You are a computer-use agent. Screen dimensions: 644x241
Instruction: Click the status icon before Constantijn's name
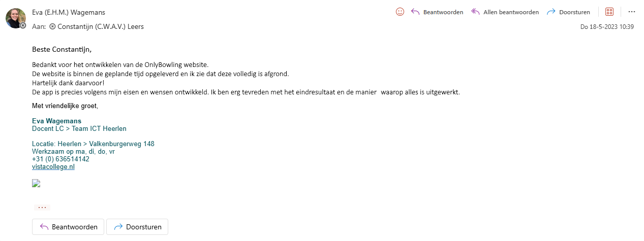pyautogui.click(x=52, y=26)
